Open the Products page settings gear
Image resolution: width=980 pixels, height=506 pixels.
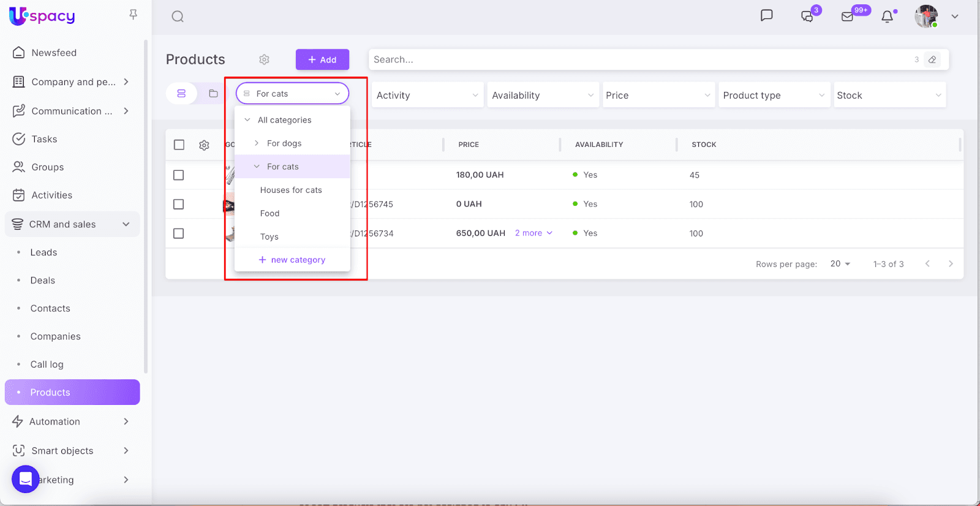tap(264, 59)
